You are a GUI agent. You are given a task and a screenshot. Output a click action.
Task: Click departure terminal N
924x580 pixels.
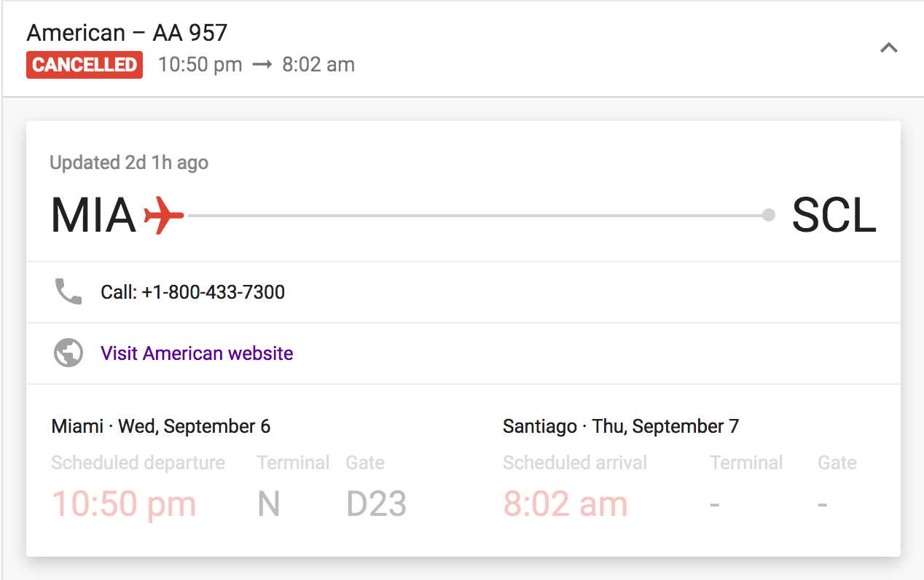269,503
